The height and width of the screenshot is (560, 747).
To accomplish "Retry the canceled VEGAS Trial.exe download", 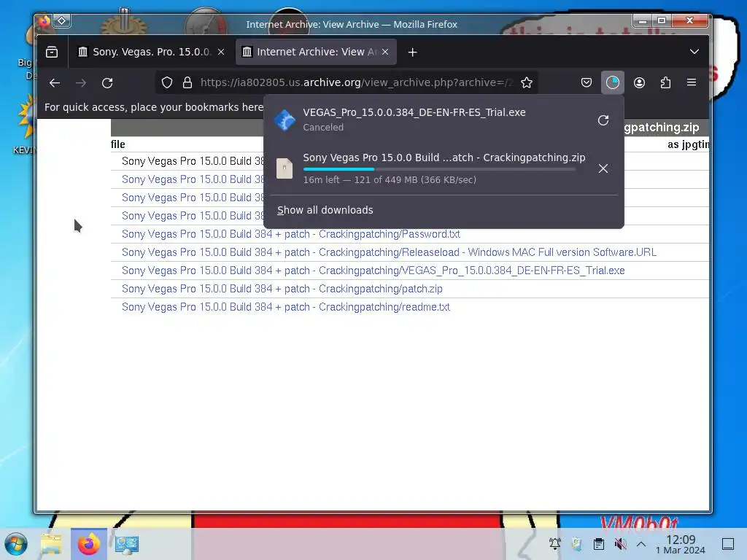I will coord(603,120).
